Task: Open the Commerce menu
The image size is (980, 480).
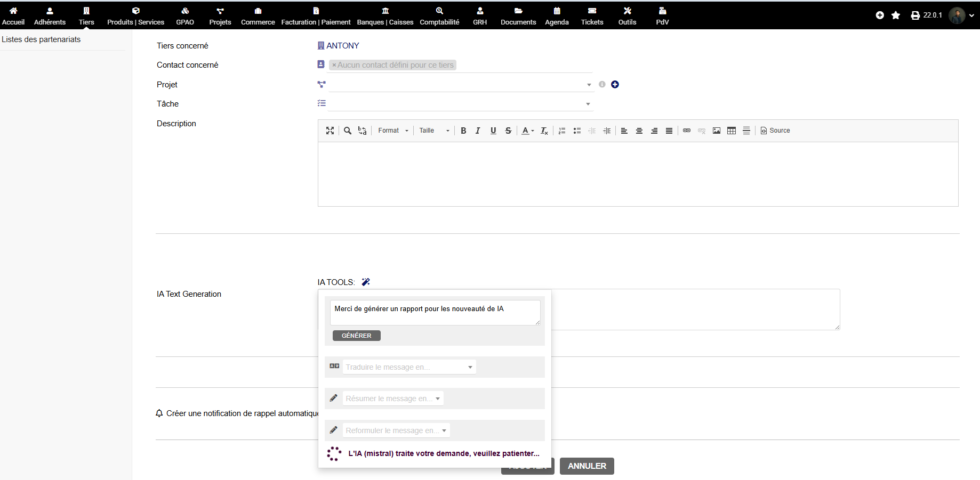Action: pyautogui.click(x=258, y=16)
